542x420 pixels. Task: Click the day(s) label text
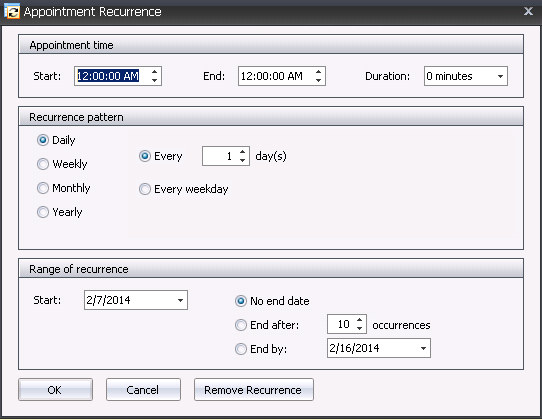271,156
